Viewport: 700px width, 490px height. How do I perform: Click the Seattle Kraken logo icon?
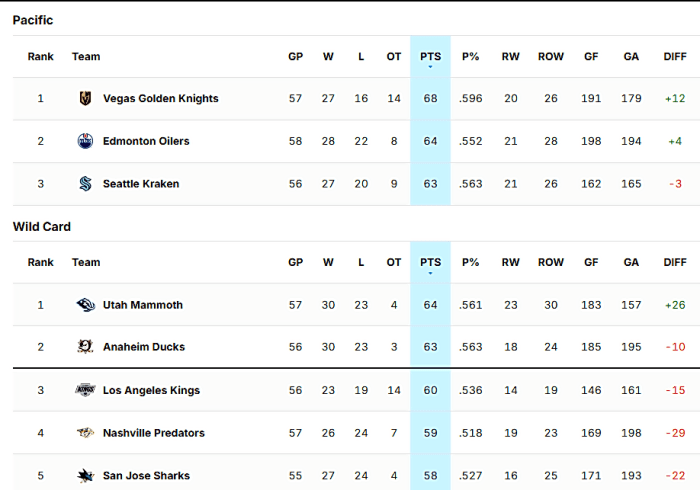pyautogui.click(x=85, y=183)
